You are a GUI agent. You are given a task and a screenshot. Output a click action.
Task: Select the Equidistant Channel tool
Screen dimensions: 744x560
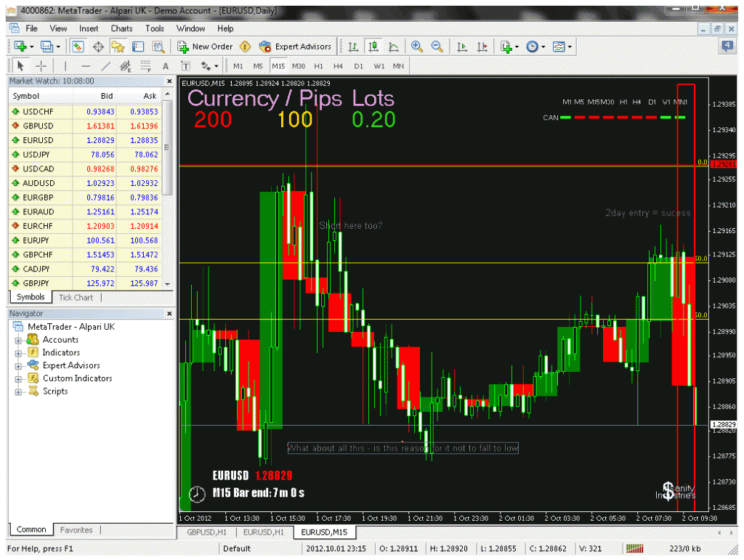125,66
